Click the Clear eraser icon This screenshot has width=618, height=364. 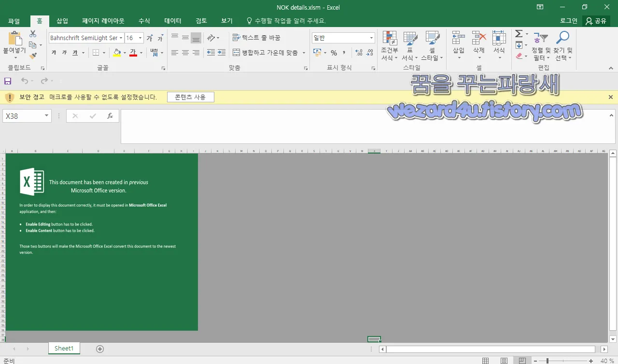(519, 56)
